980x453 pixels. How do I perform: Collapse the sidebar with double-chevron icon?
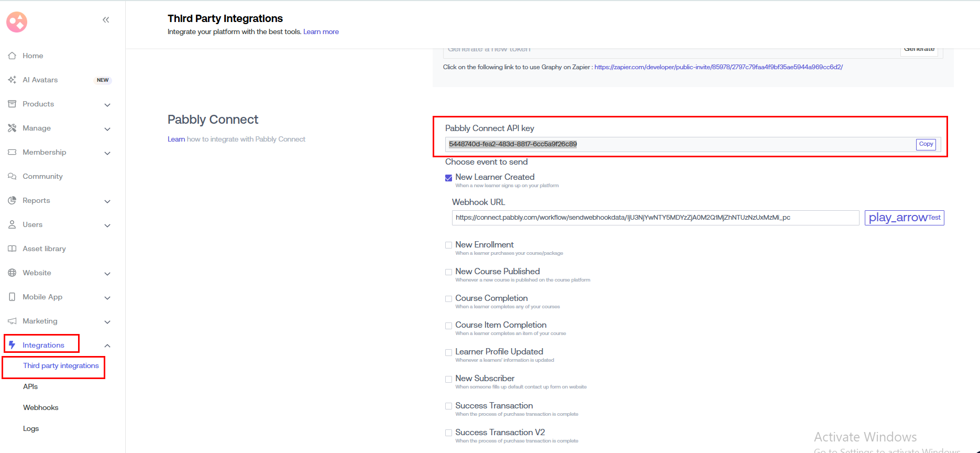(x=106, y=20)
